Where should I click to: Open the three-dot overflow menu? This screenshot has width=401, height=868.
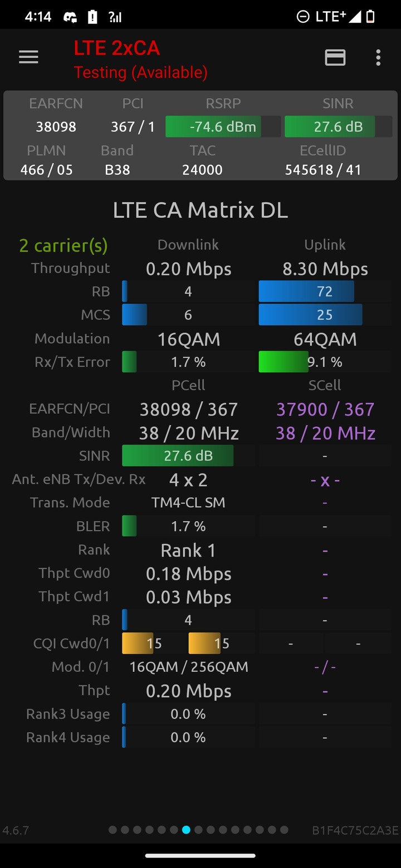pos(378,57)
